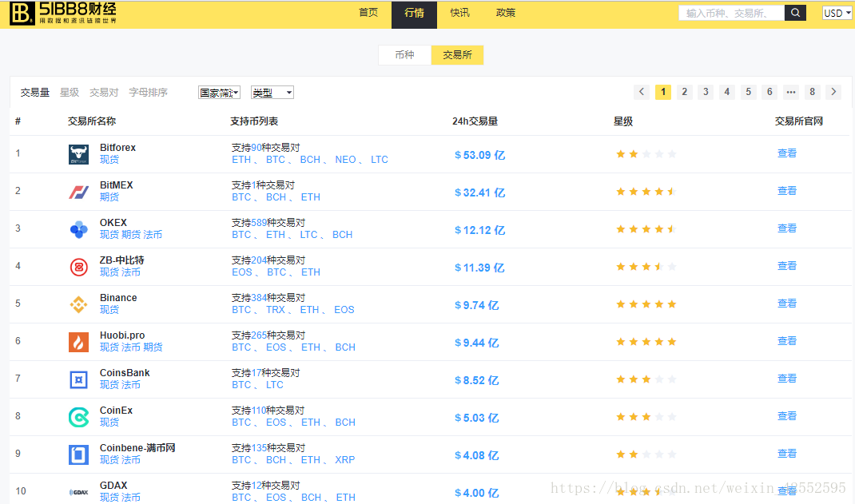Screen dimensions: 855x504
Task: Click TRX in Binance coin list
Action: pos(276,310)
